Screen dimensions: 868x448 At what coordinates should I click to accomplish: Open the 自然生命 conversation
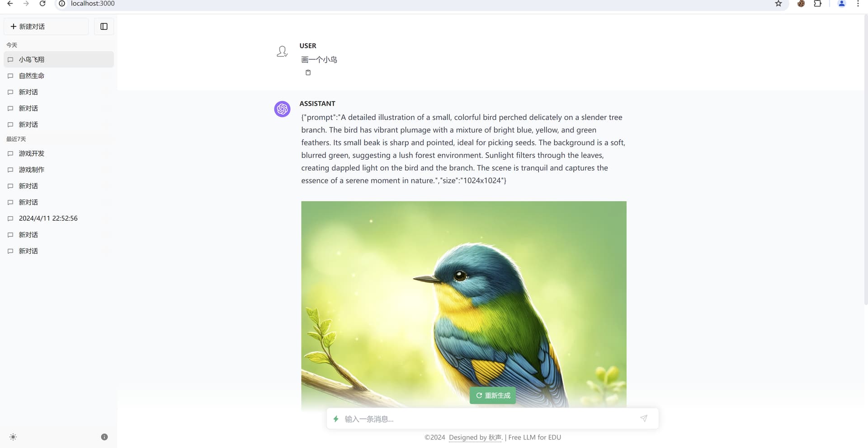coord(59,76)
